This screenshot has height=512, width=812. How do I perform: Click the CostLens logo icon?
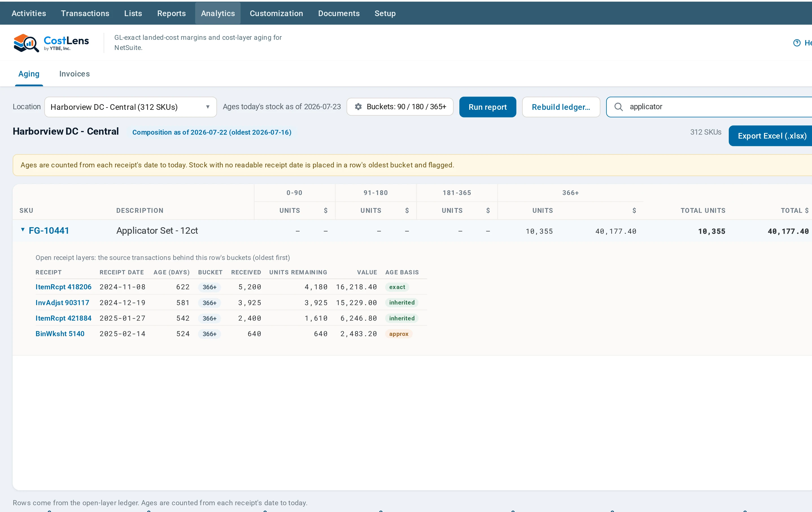[26, 43]
